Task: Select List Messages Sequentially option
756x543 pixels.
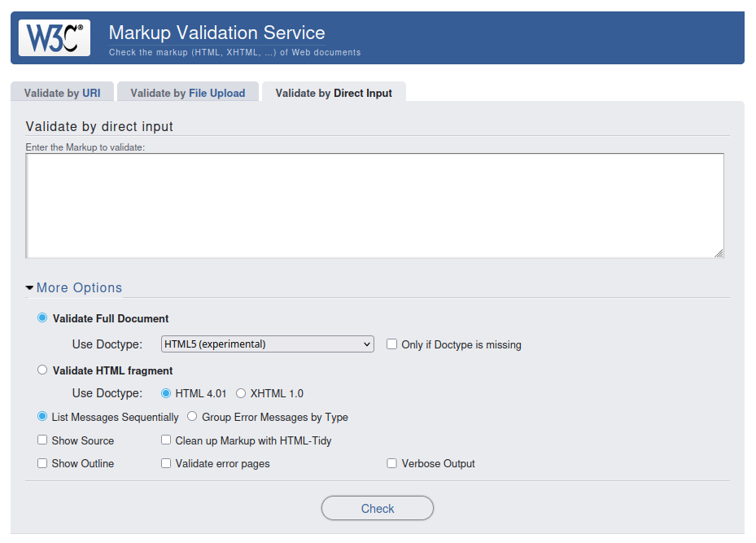Action: pyautogui.click(x=42, y=416)
